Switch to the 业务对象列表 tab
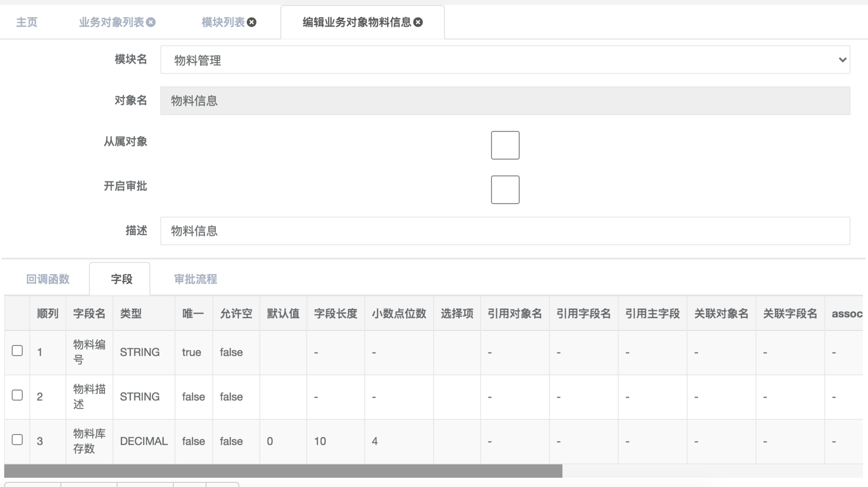The width and height of the screenshot is (868, 487). click(x=111, y=22)
